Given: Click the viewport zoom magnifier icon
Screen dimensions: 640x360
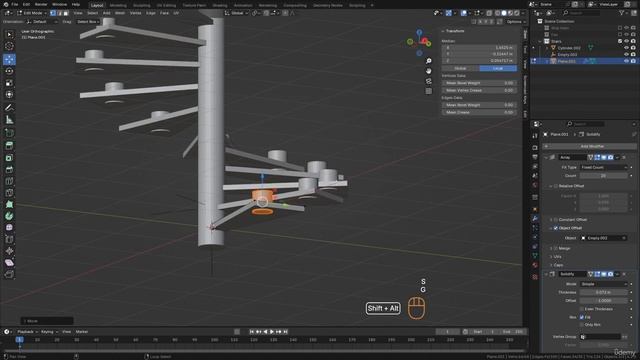Looking at the screenshot, I should 429,61.
